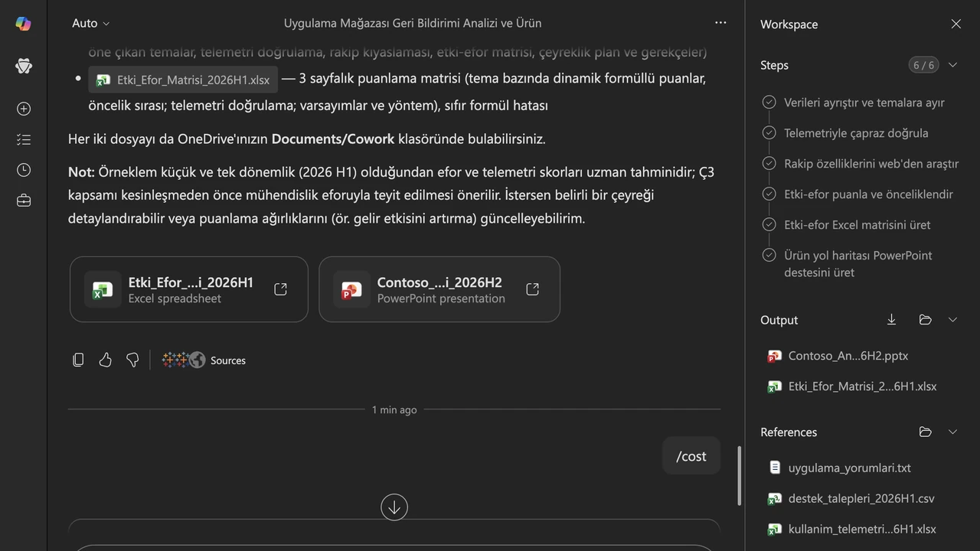Open the task list icon in sidebar
Image resolution: width=980 pixels, height=551 pixels.
pos(24,139)
